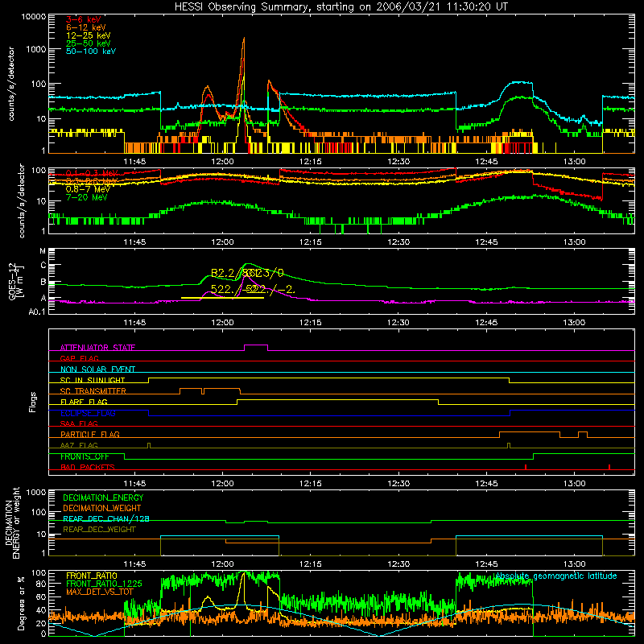Click the REAR_DEC_CHAN/128 legend label

click(x=106, y=518)
